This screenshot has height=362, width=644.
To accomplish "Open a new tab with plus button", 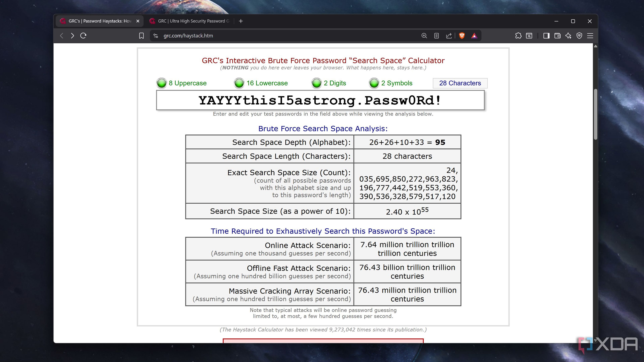I will [x=241, y=21].
